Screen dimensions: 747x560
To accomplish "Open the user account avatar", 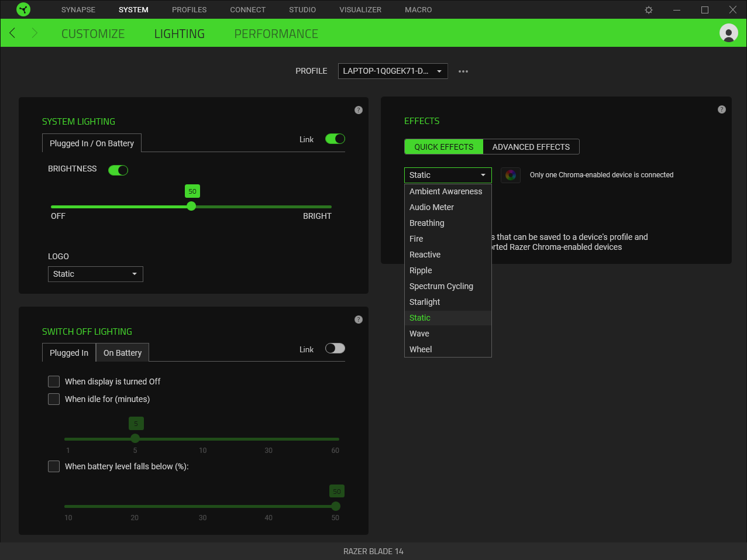I will [x=728, y=33].
